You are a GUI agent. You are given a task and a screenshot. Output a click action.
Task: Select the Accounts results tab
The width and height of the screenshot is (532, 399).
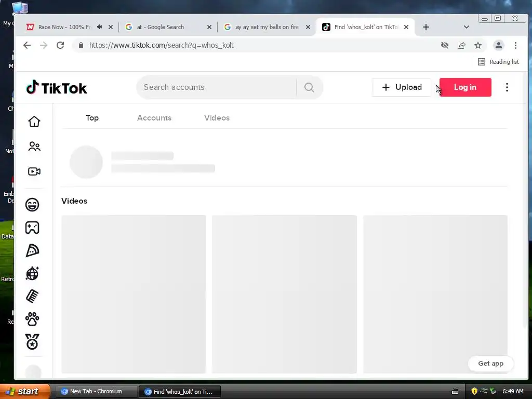[x=154, y=118]
